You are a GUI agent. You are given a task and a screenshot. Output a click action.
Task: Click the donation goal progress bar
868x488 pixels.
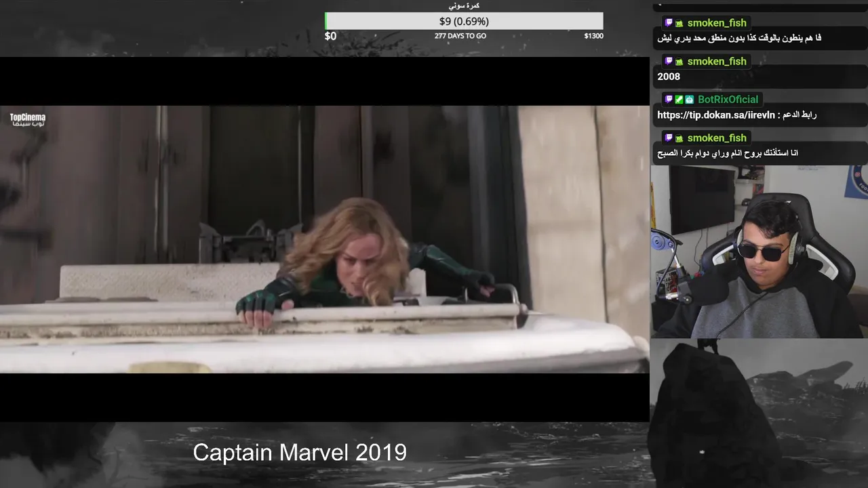[x=464, y=22]
